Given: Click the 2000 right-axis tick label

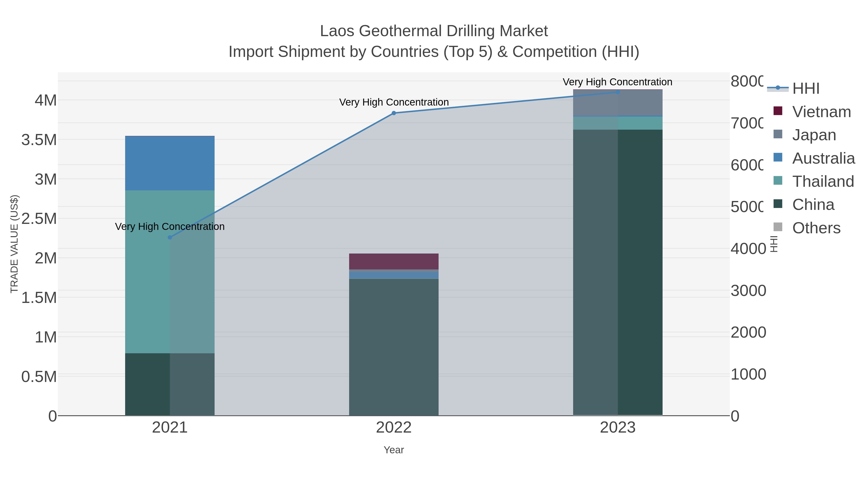Looking at the screenshot, I should (748, 332).
